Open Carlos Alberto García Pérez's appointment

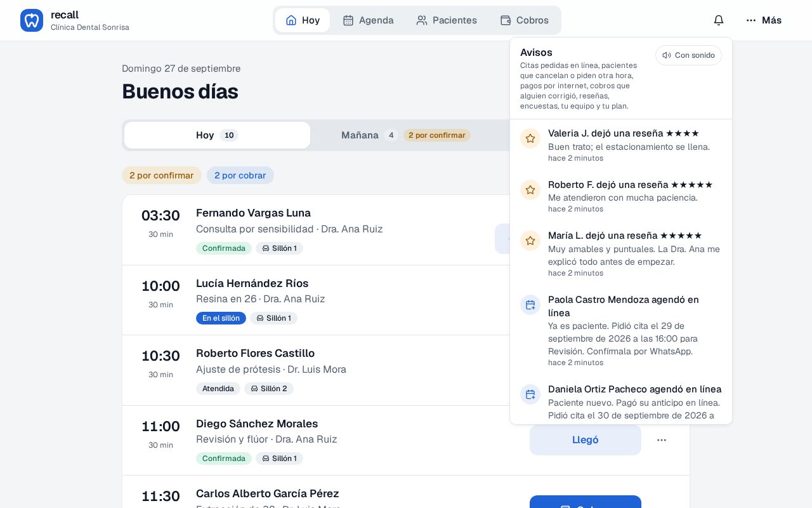tap(268, 493)
